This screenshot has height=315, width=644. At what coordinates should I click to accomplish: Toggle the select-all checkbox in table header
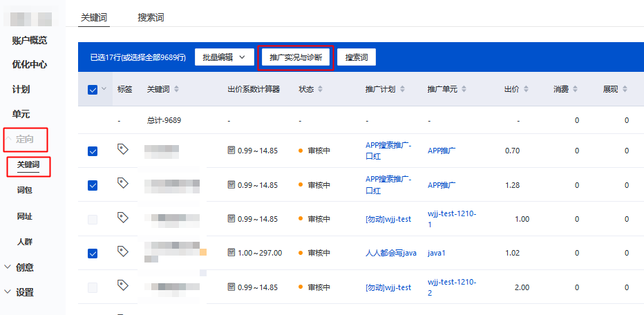93,89
